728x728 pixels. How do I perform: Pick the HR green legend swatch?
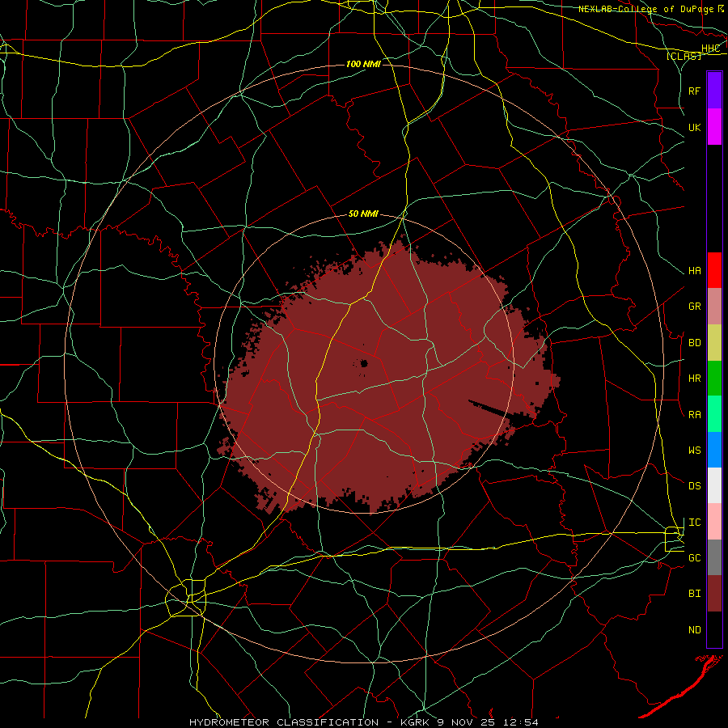point(714,379)
